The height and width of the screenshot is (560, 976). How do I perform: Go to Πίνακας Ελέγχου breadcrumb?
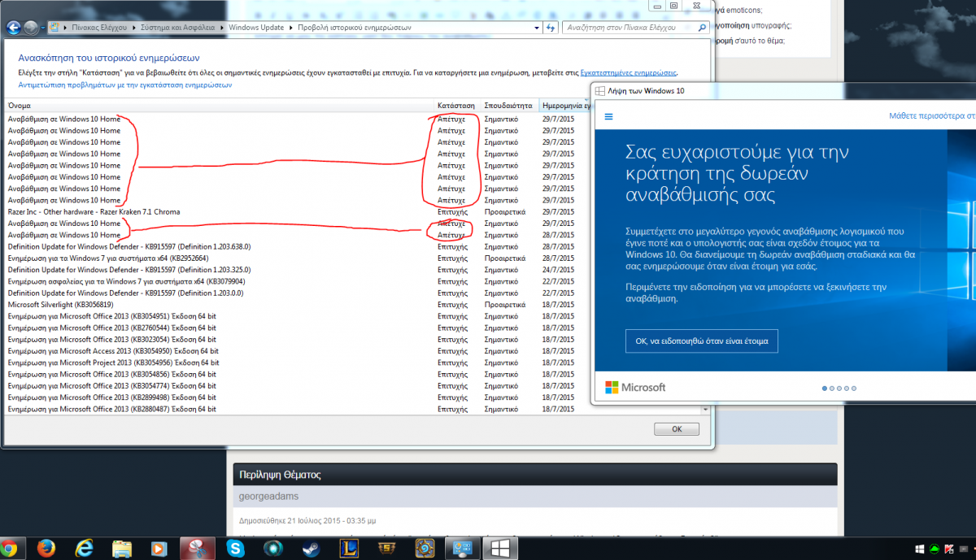click(99, 28)
